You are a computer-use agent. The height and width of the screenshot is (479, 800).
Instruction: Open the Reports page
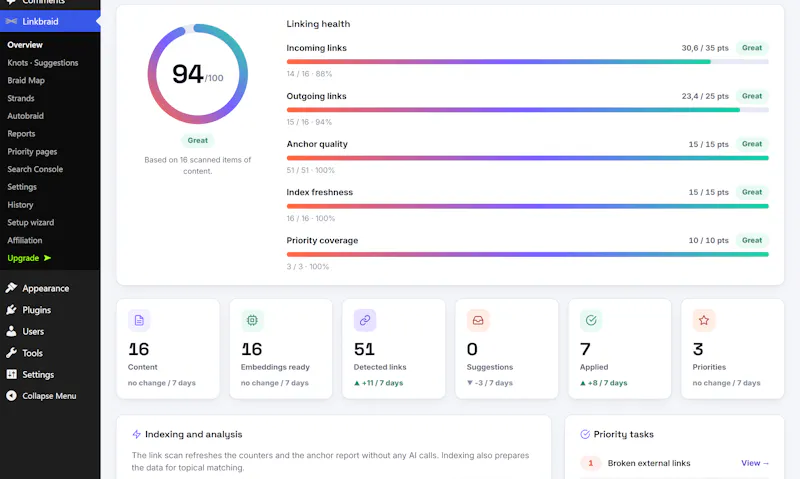(21, 134)
